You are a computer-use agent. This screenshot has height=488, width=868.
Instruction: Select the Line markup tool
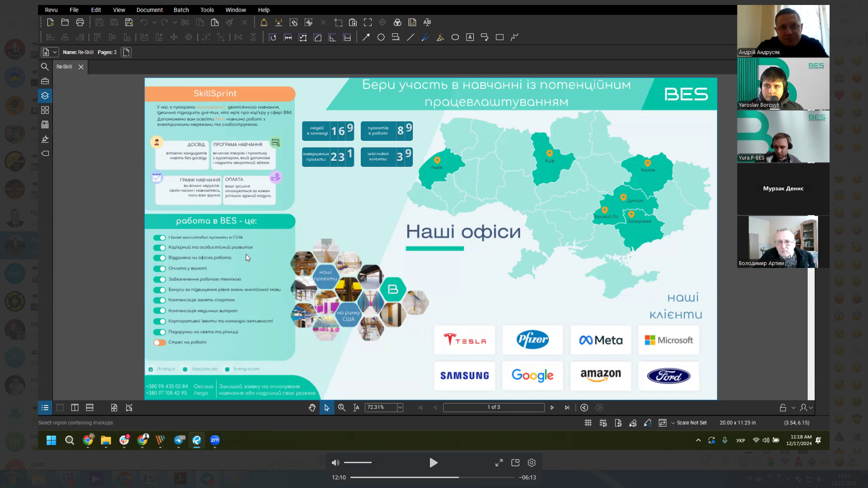[x=410, y=37]
